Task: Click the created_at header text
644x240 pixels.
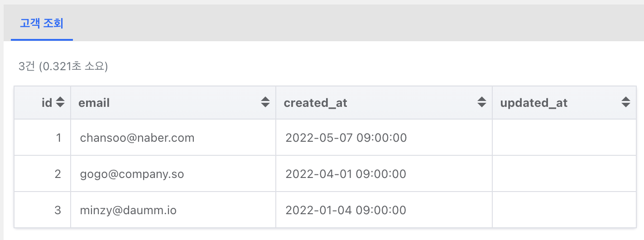Action: click(315, 103)
